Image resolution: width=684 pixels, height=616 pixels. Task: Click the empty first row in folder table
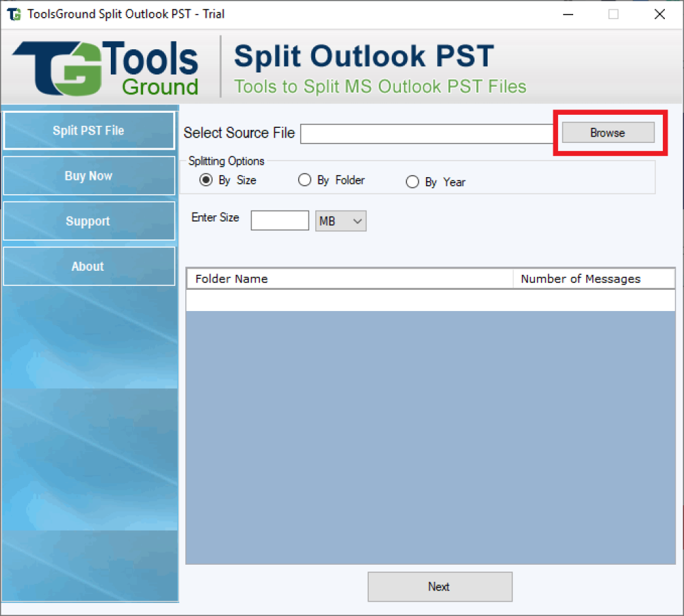pyautogui.click(x=430, y=300)
